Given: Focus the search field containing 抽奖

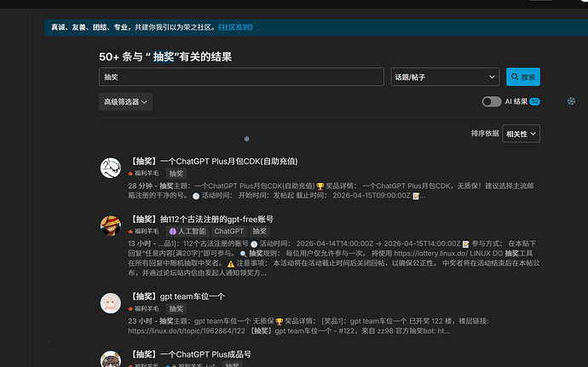Looking at the screenshot, I should pos(241,77).
